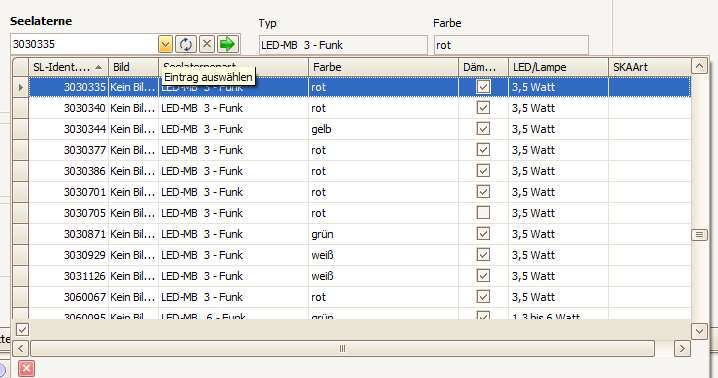Click 'Kein Bil...' cell in row 3031126
718x378 pixels.
click(133, 276)
